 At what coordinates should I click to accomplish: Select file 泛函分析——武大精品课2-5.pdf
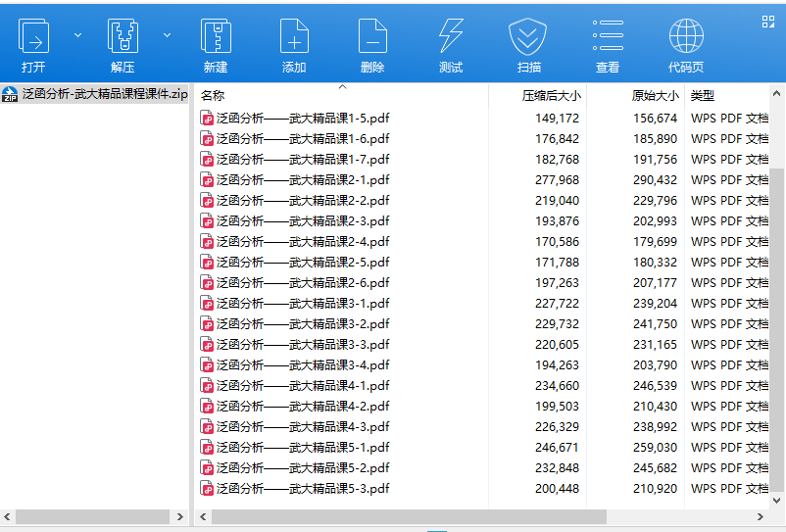pos(303,262)
